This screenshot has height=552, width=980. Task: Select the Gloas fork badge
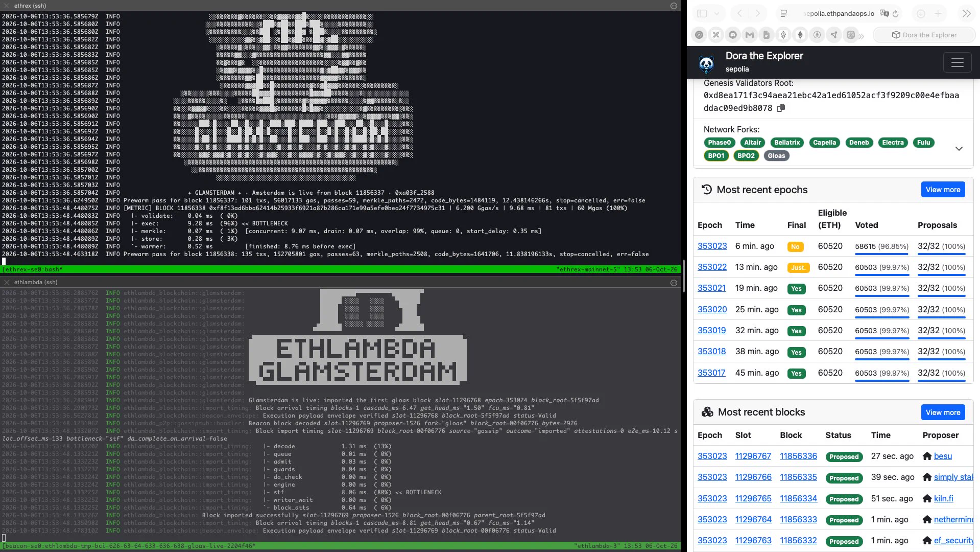click(x=776, y=156)
